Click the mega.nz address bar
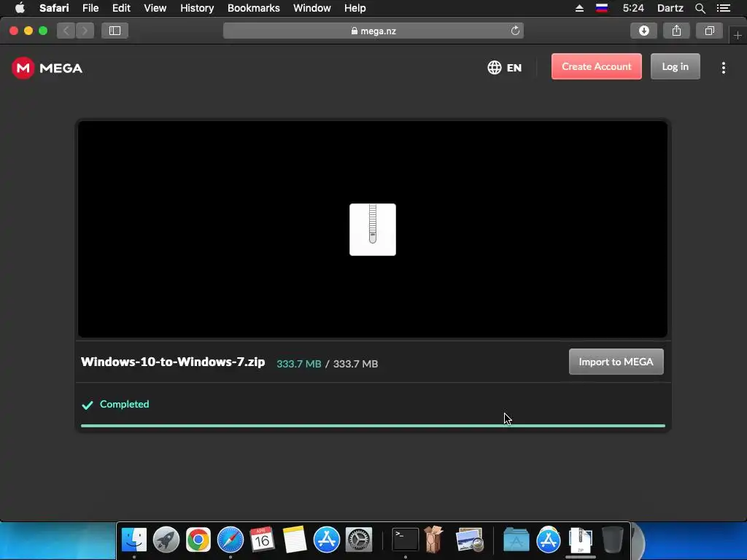747x560 pixels. (x=373, y=31)
